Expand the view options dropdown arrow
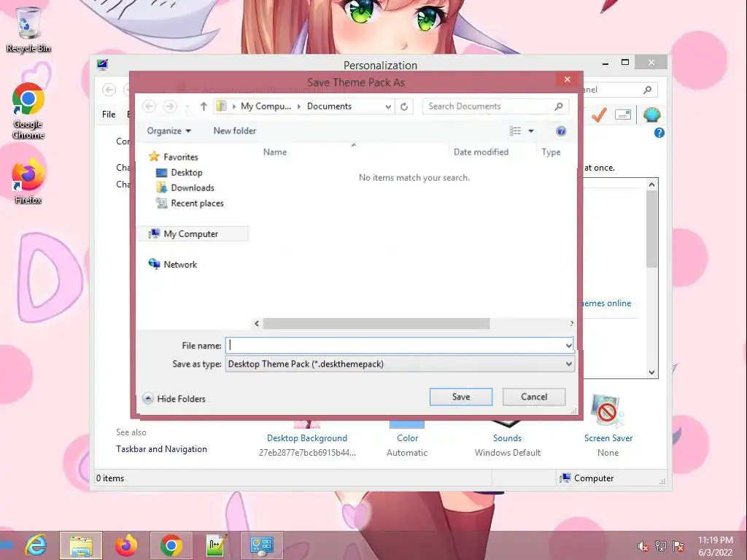The height and width of the screenshot is (560, 747). 531,131
